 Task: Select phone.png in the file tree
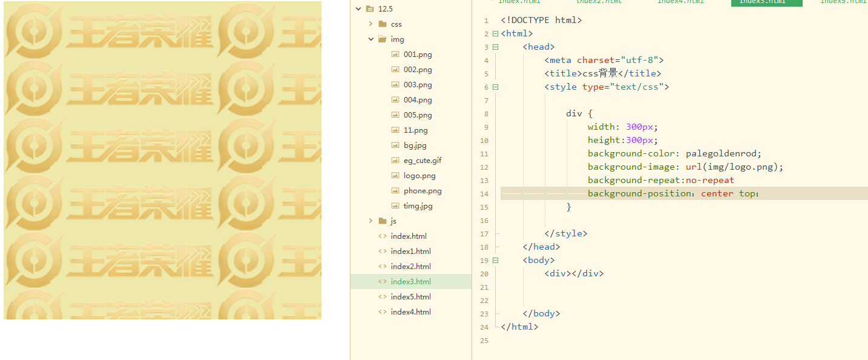pyautogui.click(x=422, y=191)
